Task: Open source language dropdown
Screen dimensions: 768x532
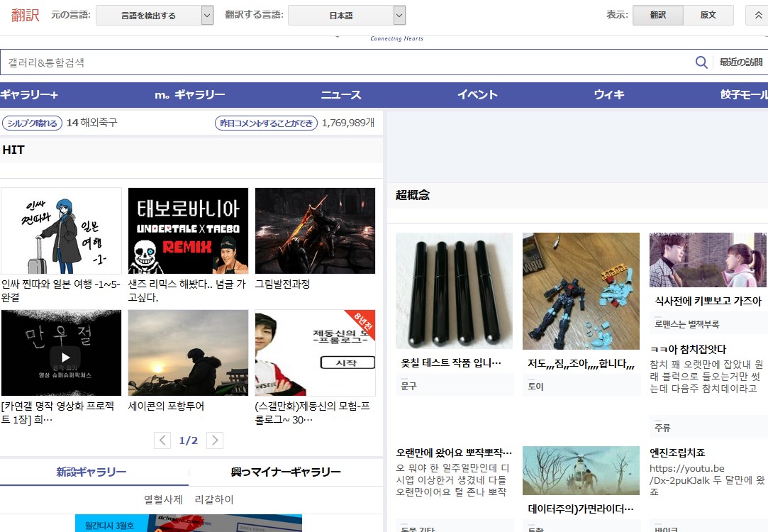Action: point(155,15)
